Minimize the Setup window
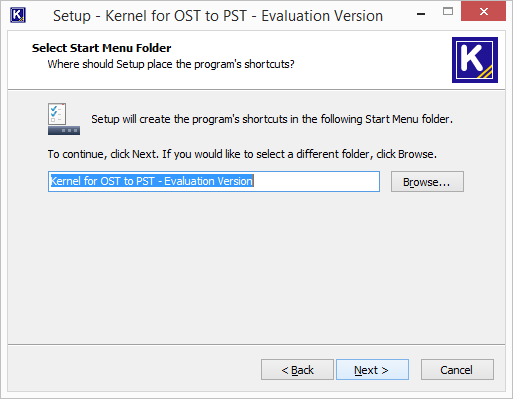Viewport: 513px width, 399px height. 421,14
